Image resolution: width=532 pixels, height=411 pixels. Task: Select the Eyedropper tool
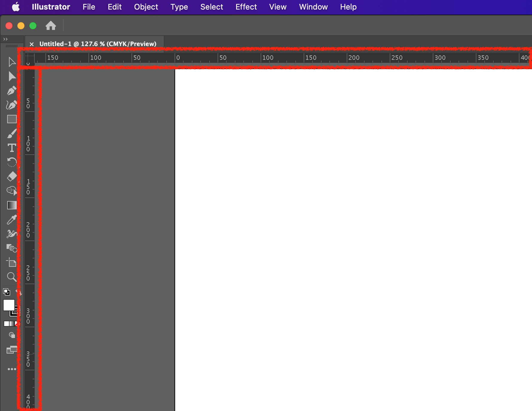click(x=12, y=220)
